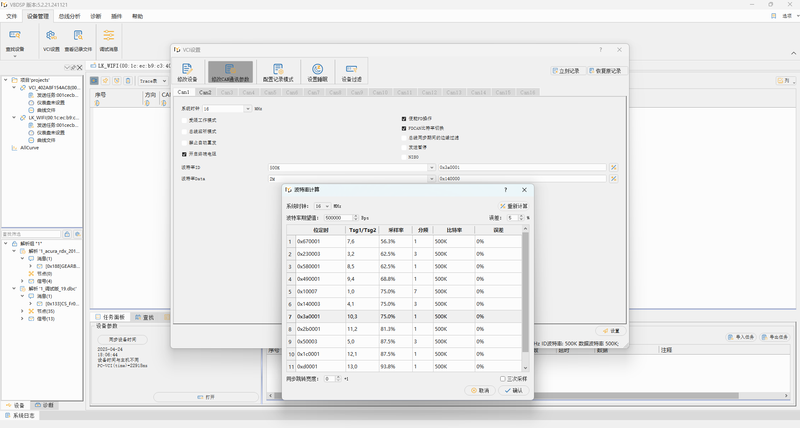Close the project tree panel with X icon
Screen dimensions: 800x428
[x=80, y=67]
